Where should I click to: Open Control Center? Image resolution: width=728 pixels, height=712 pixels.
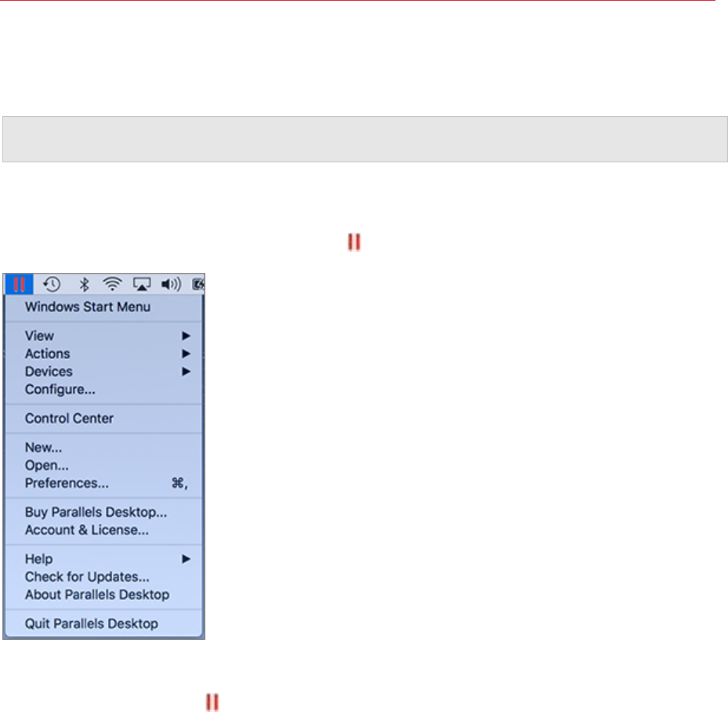[x=104, y=419]
